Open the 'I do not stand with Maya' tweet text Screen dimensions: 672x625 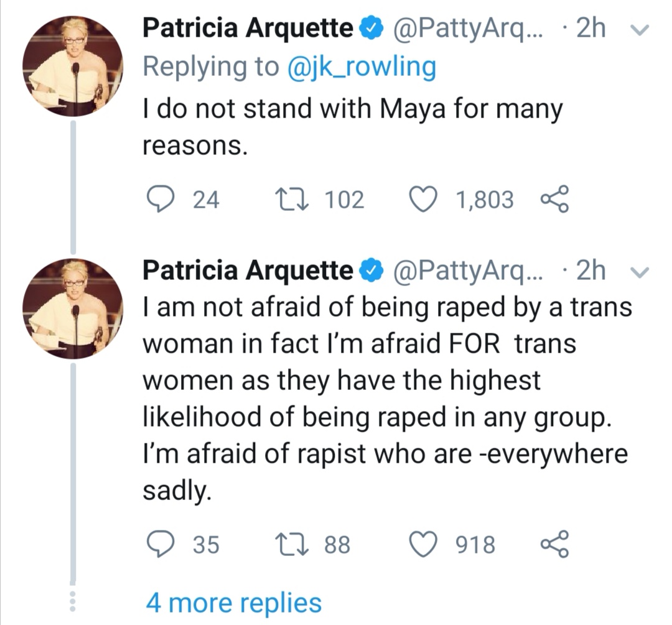pyautogui.click(x=352, y=127)
